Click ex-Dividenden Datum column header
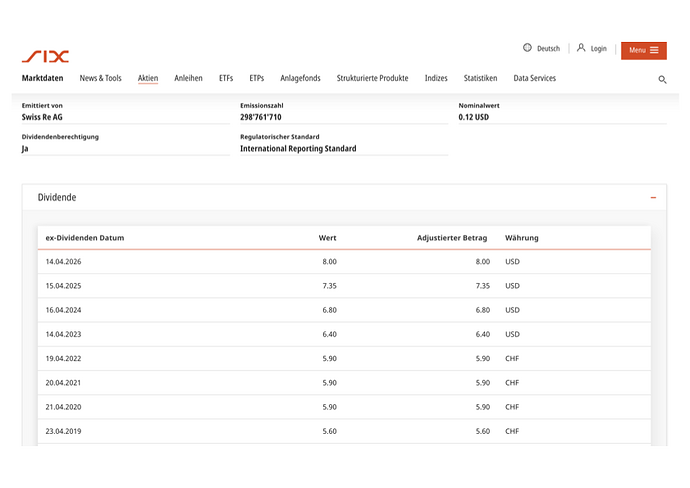 coord(85,238)
